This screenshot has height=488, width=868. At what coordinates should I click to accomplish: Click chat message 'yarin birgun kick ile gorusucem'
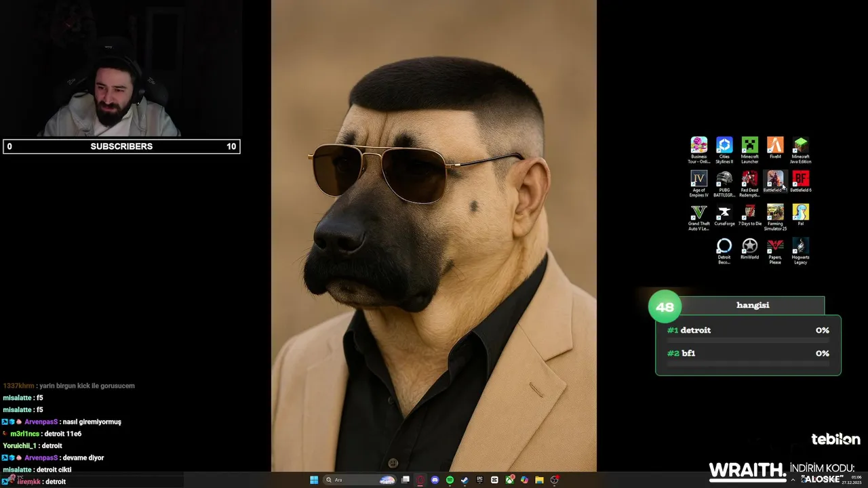(x=87, y=386)
